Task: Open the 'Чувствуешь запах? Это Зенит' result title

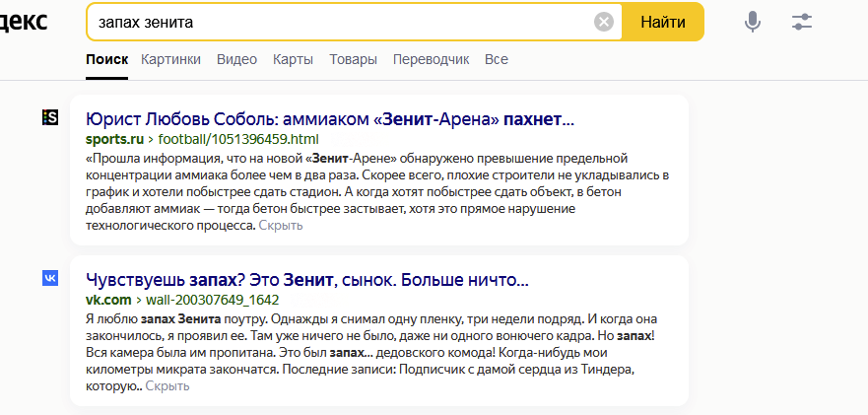Action: click(307, 280)
